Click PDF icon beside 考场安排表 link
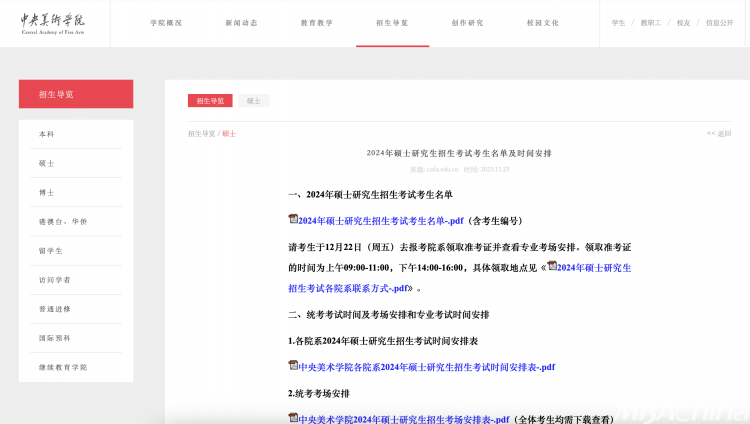The width and height of the screenshot is (750, 424). [x=293, y=418]
